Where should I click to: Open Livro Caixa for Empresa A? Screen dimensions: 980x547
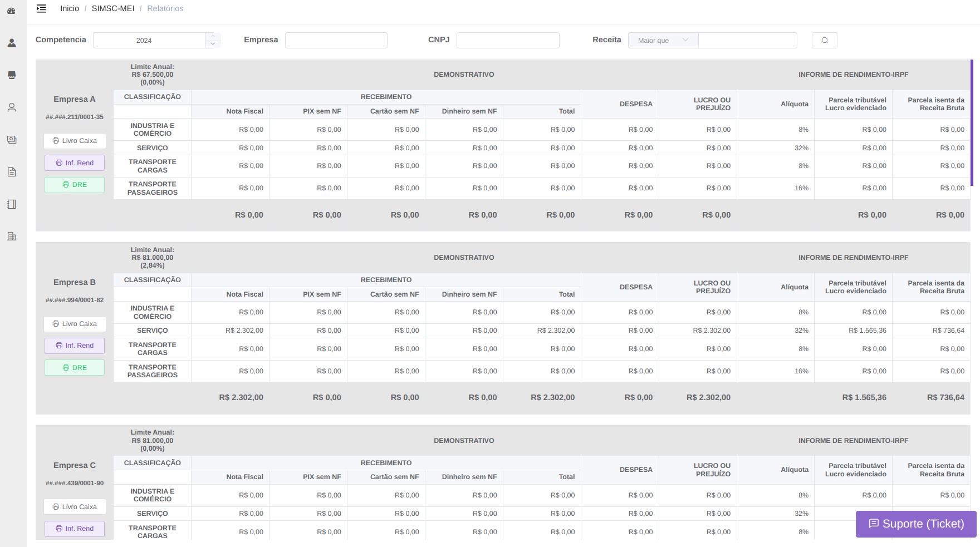(x=75, y=141)
